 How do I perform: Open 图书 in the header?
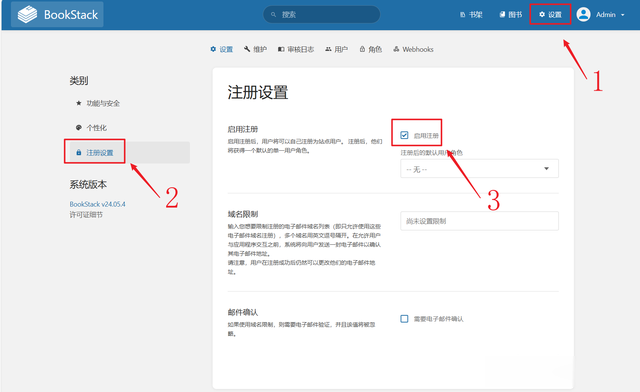click(x=511, y=15)
